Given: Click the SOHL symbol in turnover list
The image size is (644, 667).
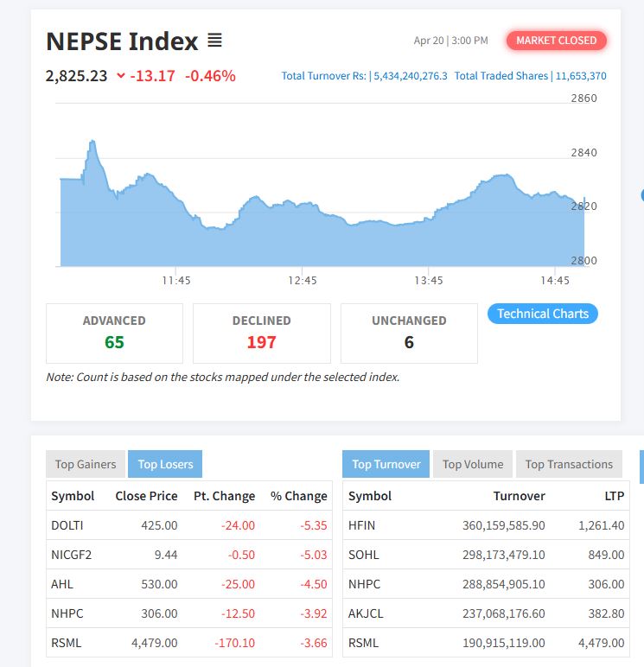Looking at the screenshot, I should click(x=363, y=555).
